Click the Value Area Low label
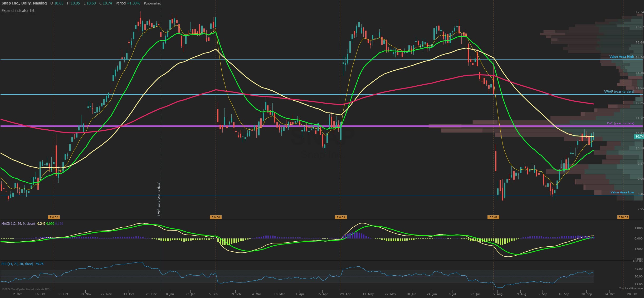The height and width of the screenshot is (298, 644). 622,192
